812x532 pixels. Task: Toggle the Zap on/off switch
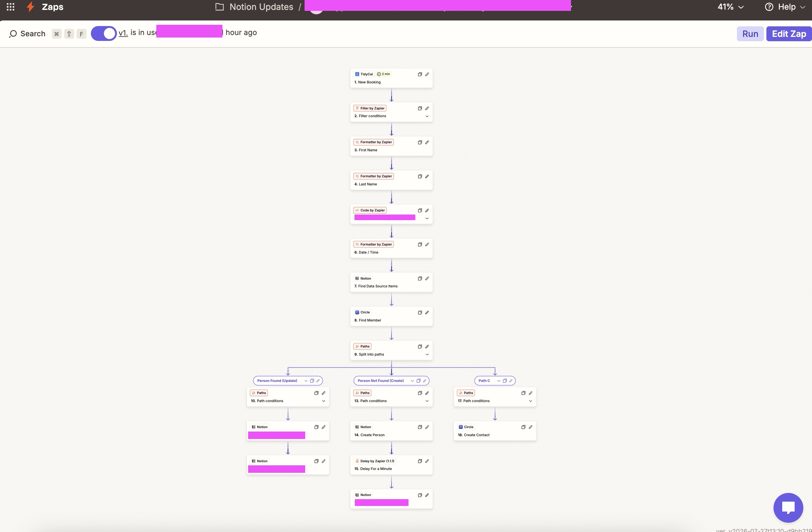(x=104, y=33)
